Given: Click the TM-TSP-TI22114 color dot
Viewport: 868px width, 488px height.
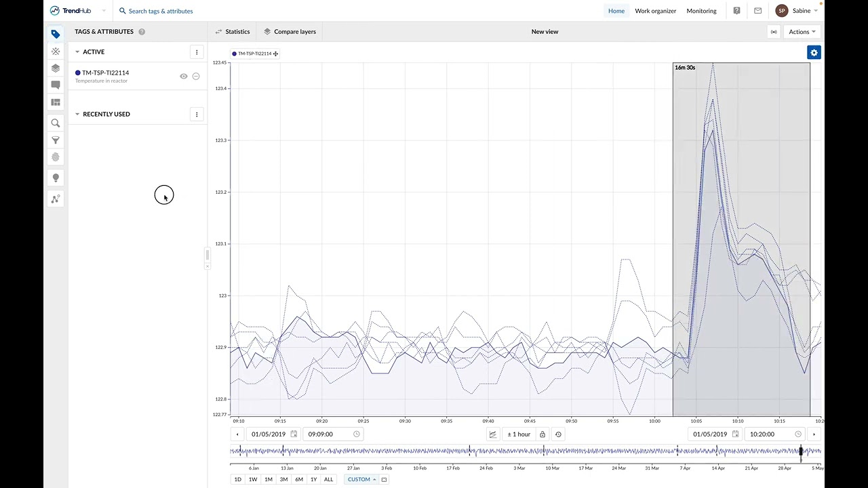Looking at the screenshot, I should pos(78,73).
